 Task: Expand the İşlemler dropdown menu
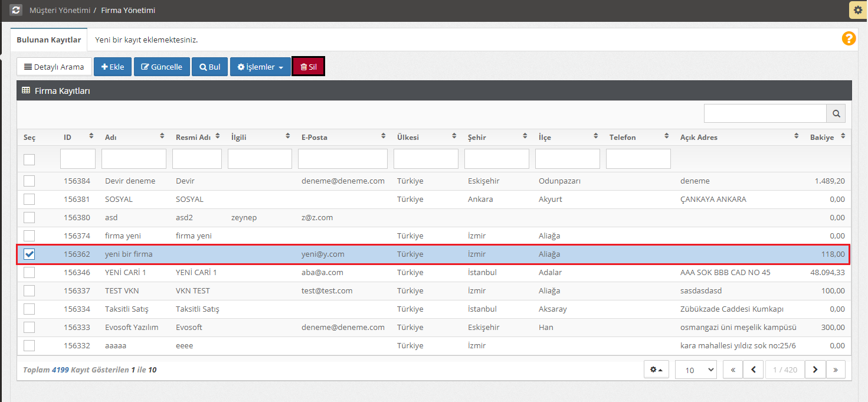[x=260, y=67]
